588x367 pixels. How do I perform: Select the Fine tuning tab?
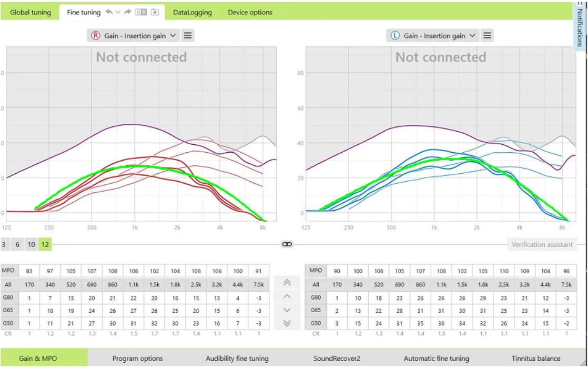click(84, 13)
